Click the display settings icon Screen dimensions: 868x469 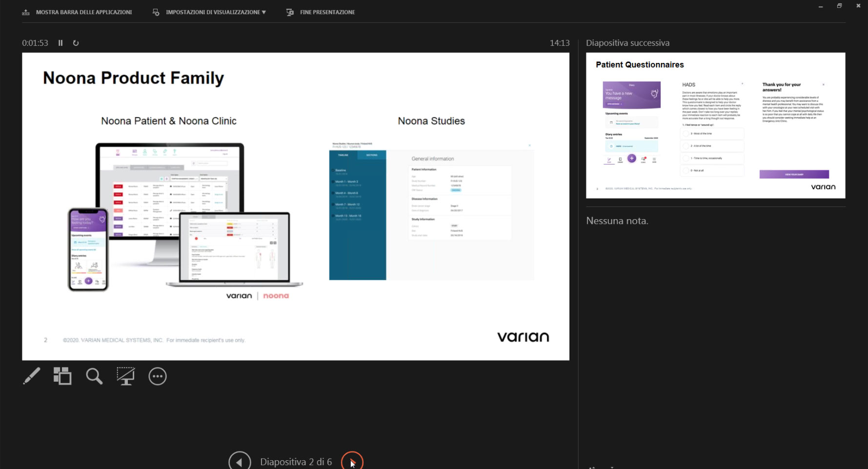156,12
